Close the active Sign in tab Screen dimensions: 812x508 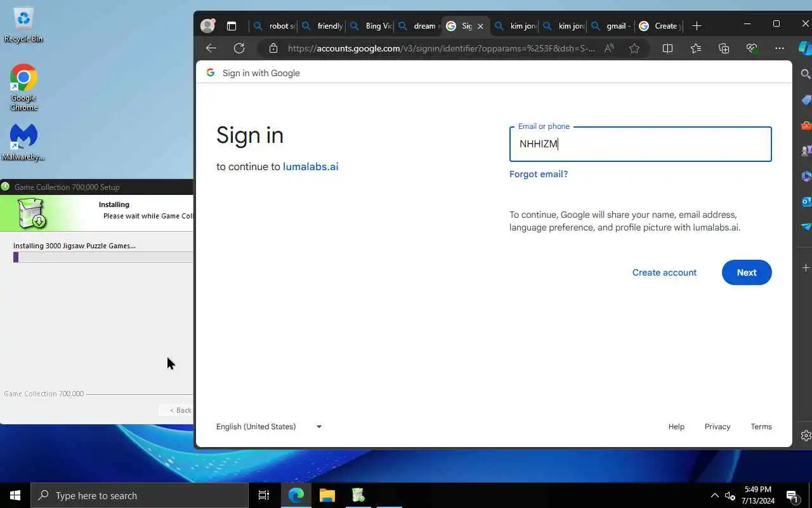(480, 26)
